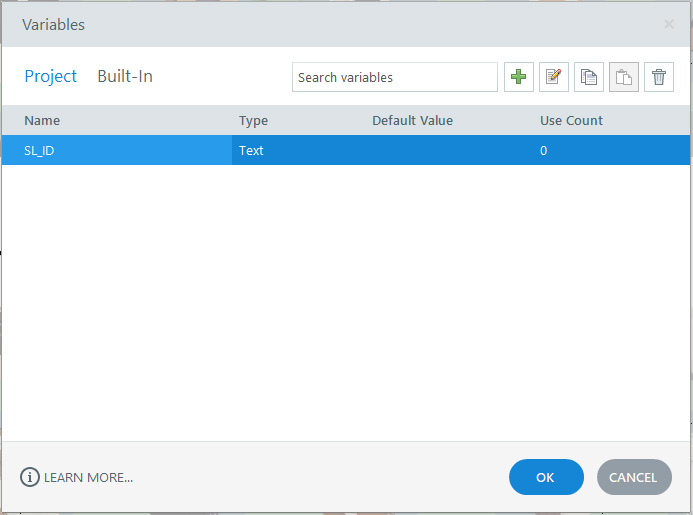
Task: Click the info circle icon near Learn More
Action: click(x=29, y=477)
